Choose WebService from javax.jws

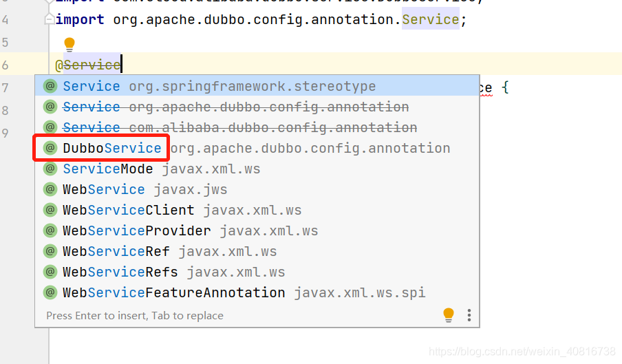coord(257,189)
